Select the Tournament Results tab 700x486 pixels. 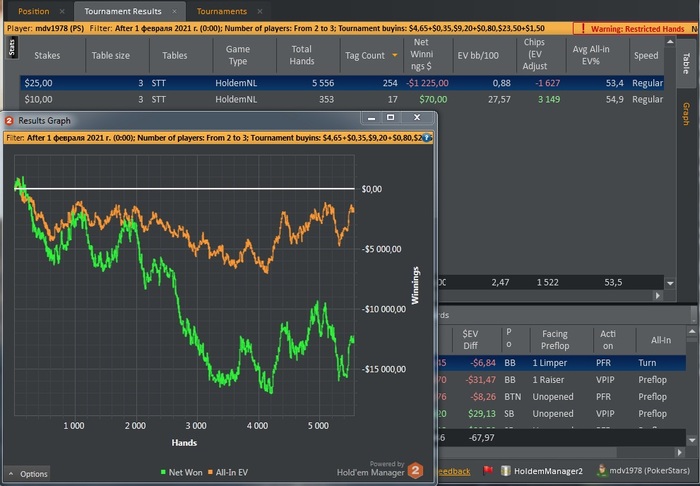click(x=123, y=11)
